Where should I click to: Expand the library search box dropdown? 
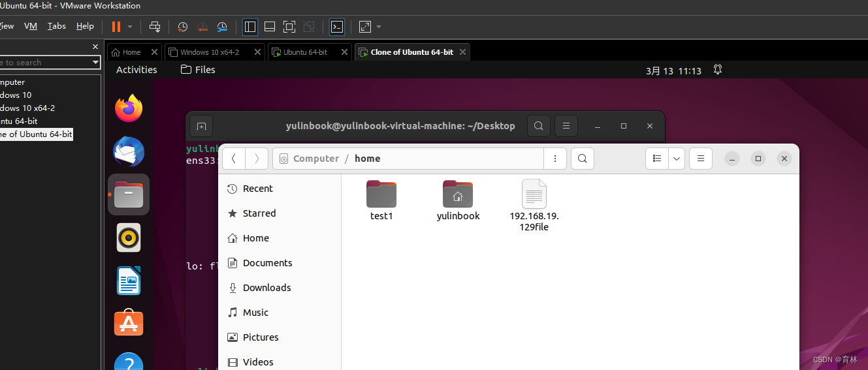coord(95,63)
